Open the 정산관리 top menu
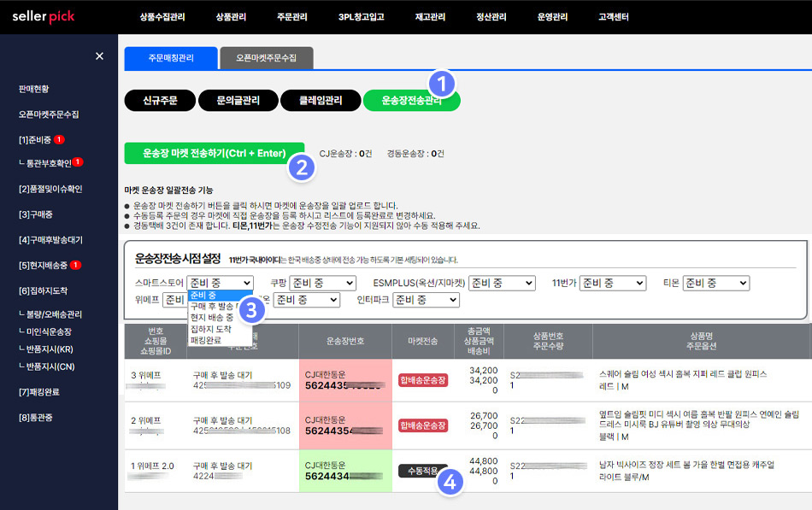Viewport: 812px width, 510px height. 491,17
